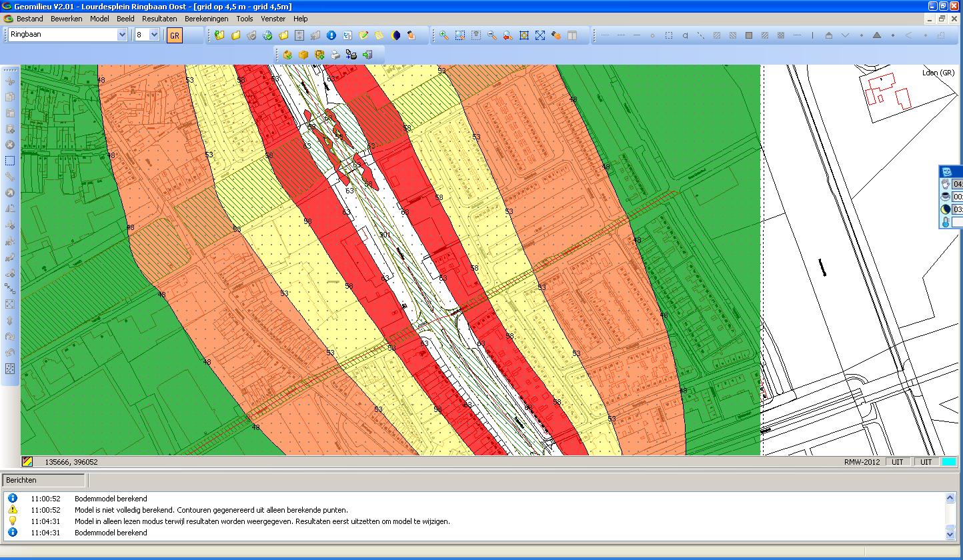Click the yellow-black icon left of coordinates
The image size is (963, 560).
tap(27, 461)
